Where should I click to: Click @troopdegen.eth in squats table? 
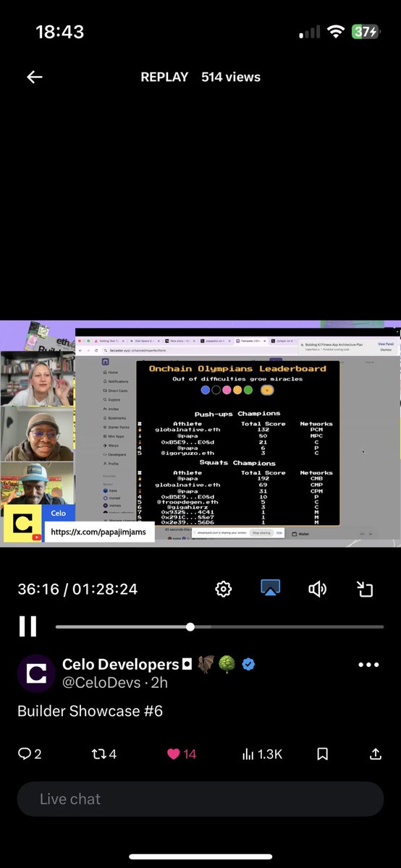187,502
